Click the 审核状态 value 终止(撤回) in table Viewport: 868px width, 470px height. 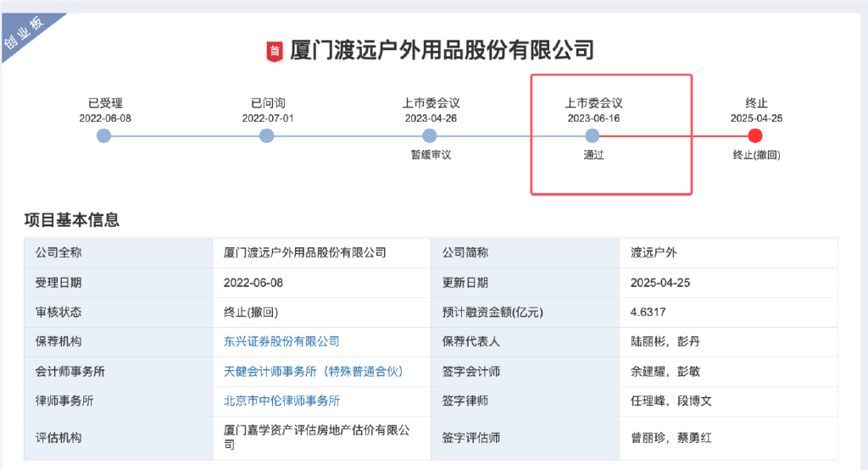[251, 312]
